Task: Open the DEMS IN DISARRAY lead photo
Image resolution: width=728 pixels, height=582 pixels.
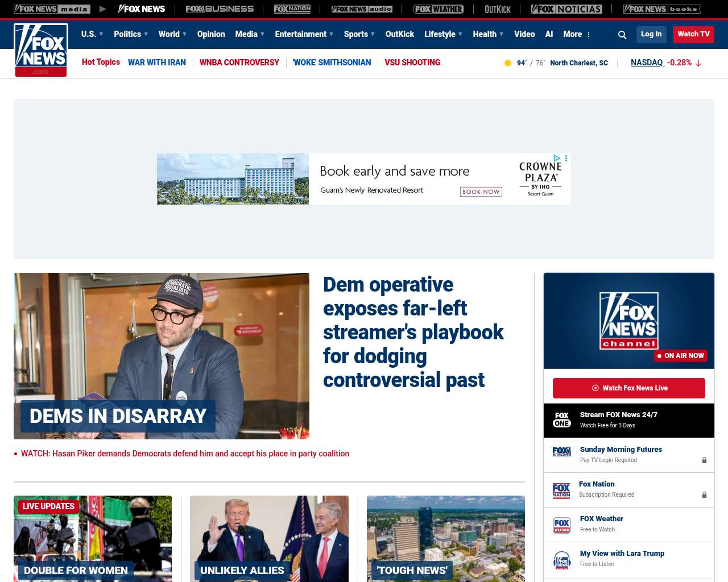Action: pyautogui.click(x=162, y=356)
